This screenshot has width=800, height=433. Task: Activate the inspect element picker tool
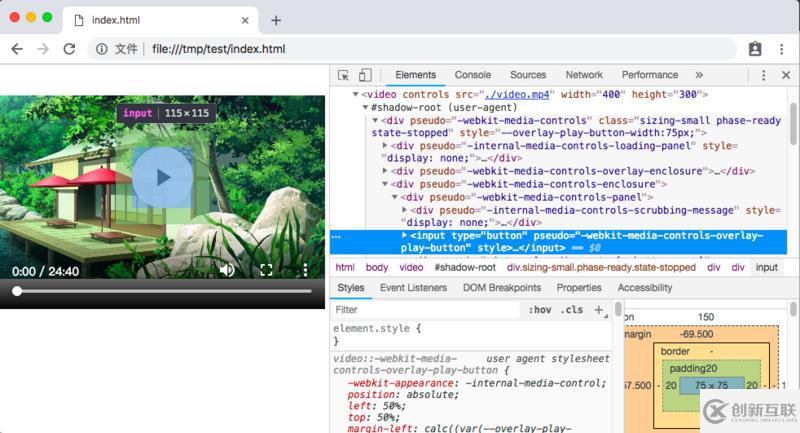pyautogui.click(x=343, y=75)
